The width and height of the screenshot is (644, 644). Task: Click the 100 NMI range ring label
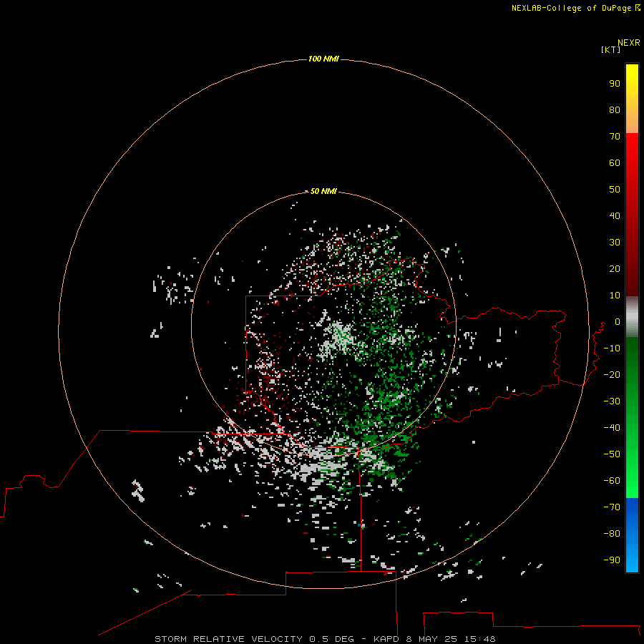pos(323,59)
